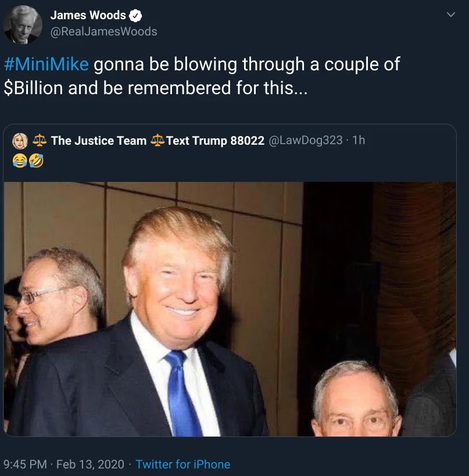469x476 pixels.
Task: Open the tweet options chevron menu
Action: click(x=451, y=15)
